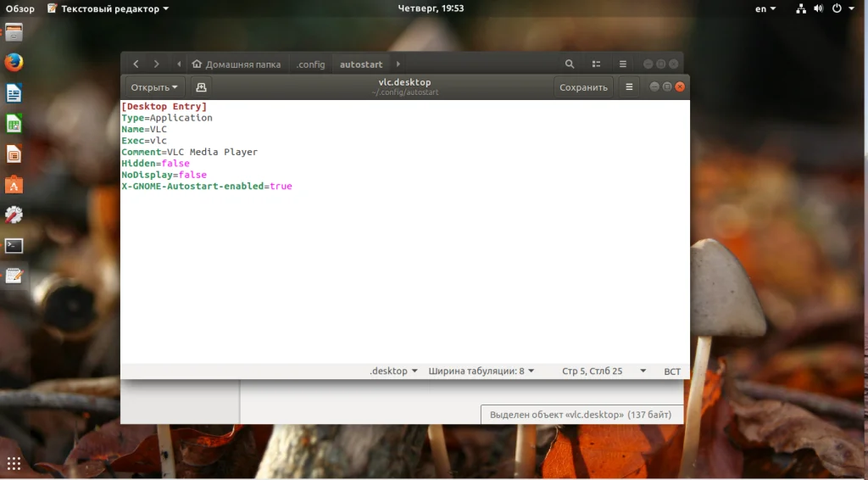Open the .desktop syntax language dropdown
This screenshot has height=480, width=868.
393,371
